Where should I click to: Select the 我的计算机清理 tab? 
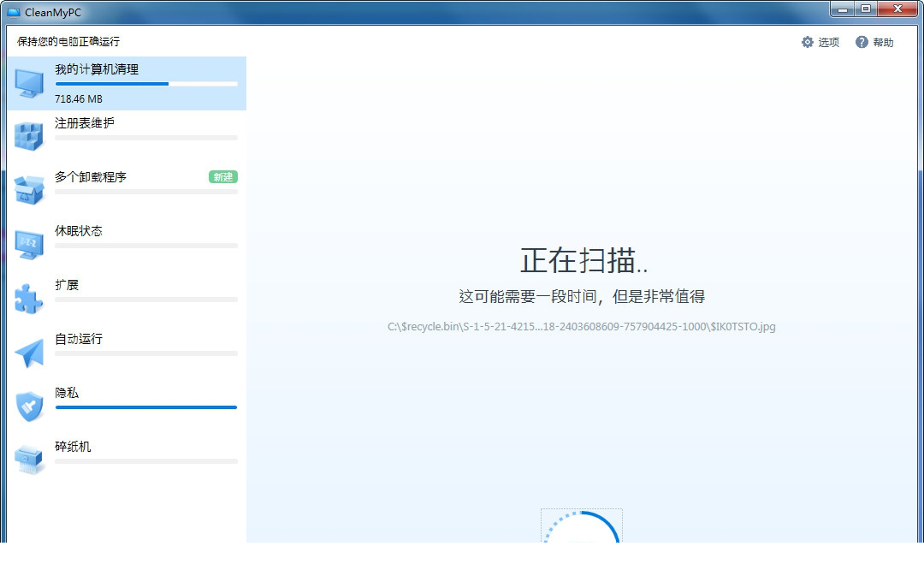(127, 83)
